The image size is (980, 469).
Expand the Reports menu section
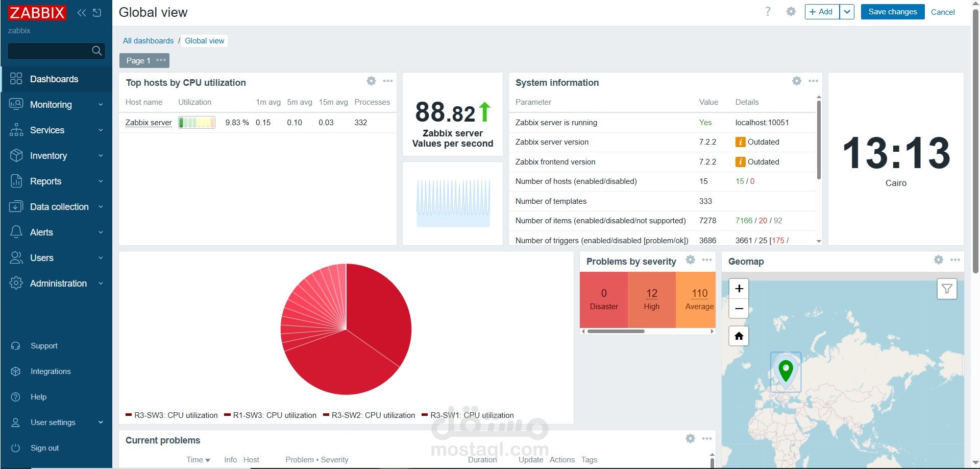[56, 181]
